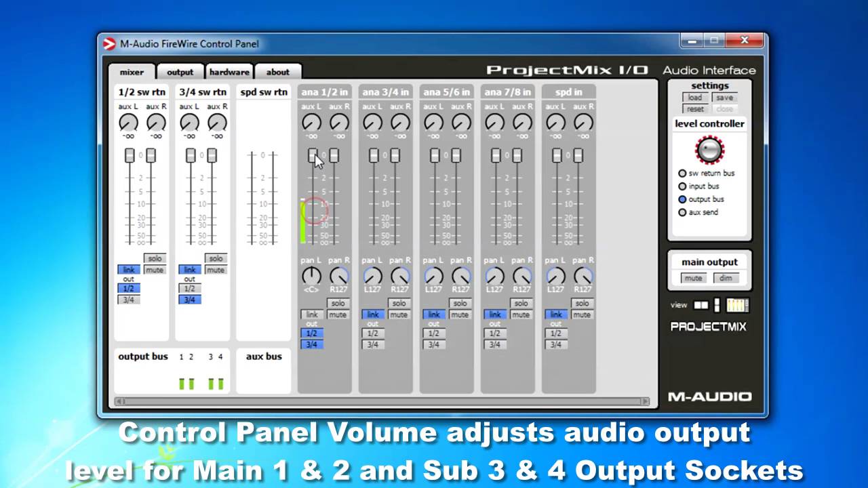Click the save settings button
Screen dimensions: 868x488
(x=724, y=98)
